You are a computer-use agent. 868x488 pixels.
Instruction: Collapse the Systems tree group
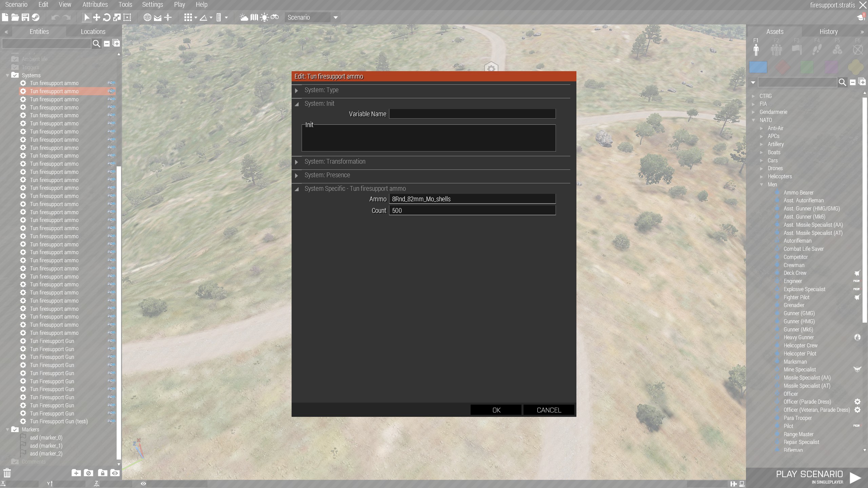pos(7,75)
